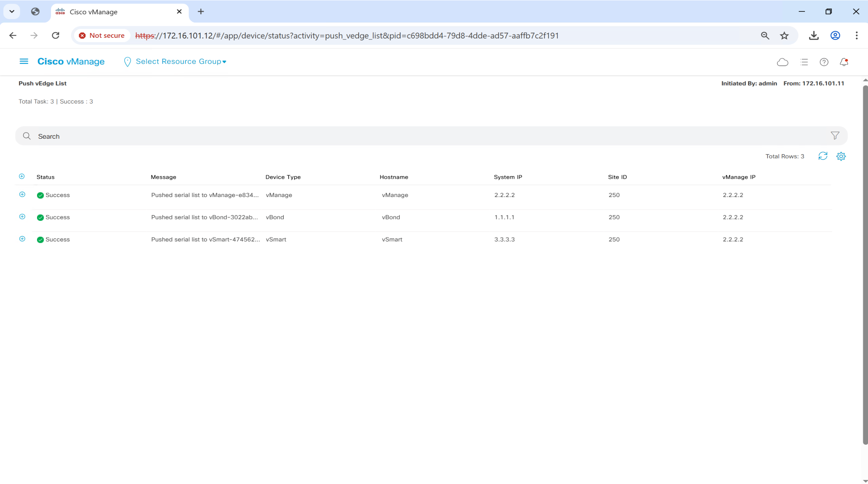Open table column settings gear
868x484 pixels.
[x=841, y=156]
